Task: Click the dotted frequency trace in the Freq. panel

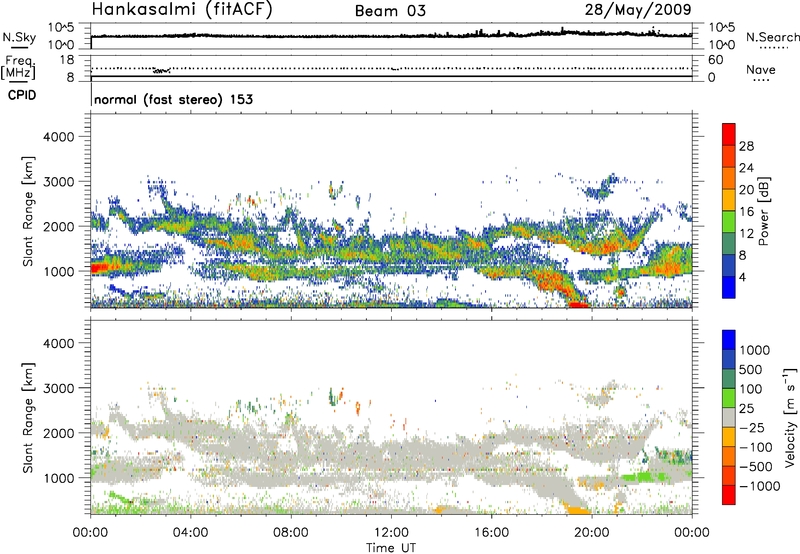Action: pyautogui.click(x=391, y=68)
